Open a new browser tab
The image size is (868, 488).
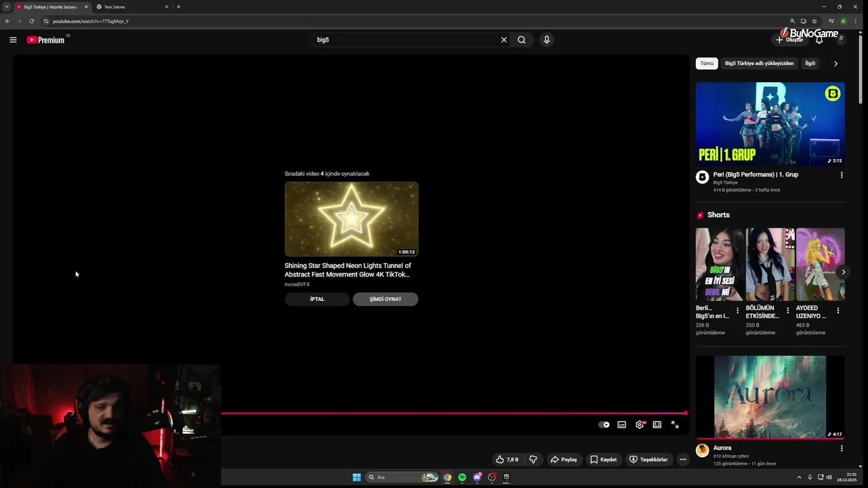click(178, 7)
